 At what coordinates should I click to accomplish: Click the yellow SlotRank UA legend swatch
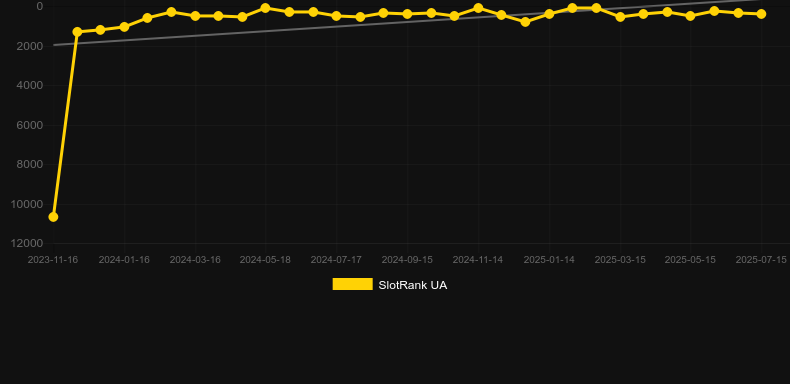pos(353,284)
